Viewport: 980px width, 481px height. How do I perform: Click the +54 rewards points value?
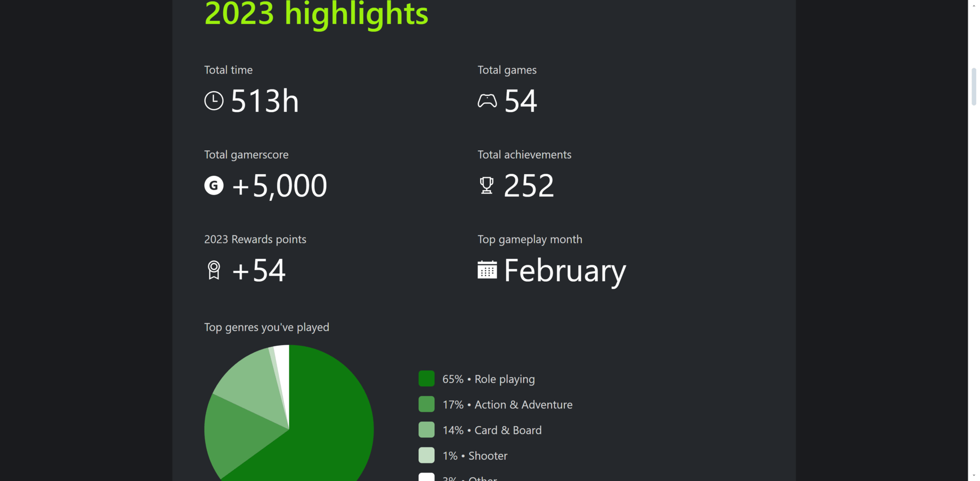pyautogui.click(x=259, y=270)
